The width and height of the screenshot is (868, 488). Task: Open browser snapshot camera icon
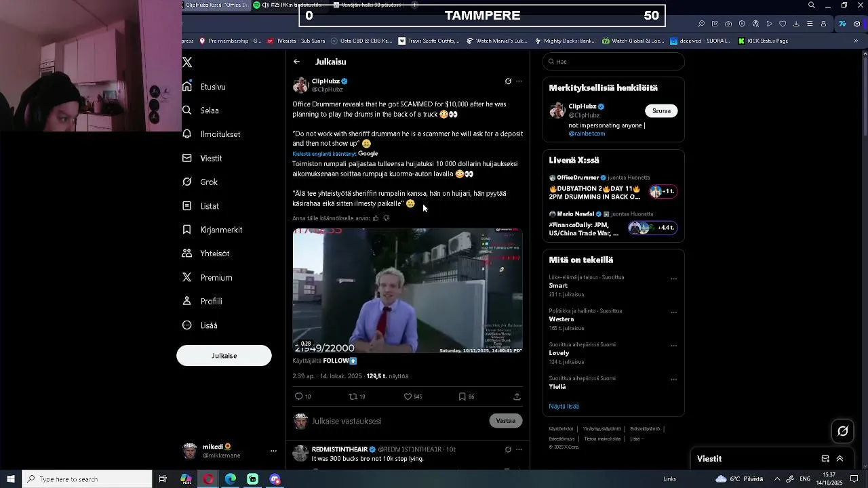[x=728, y=24]
